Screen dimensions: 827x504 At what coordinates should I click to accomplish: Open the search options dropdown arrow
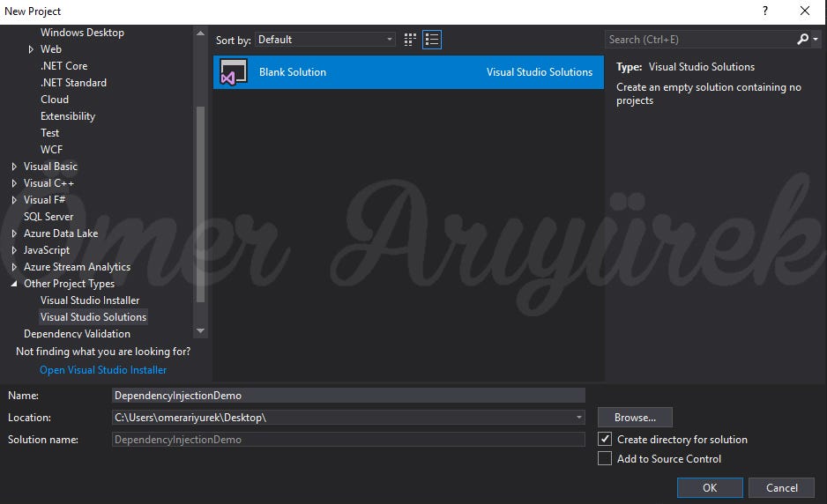coord(816,40)
